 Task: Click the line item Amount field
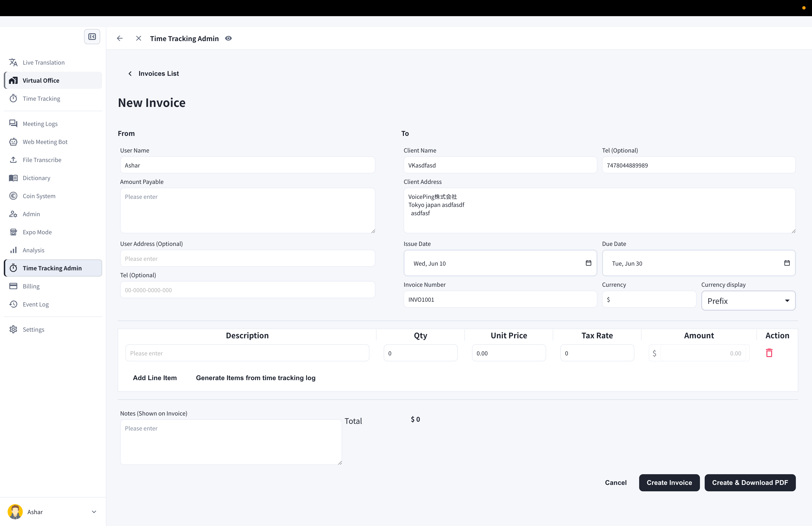point(699,353)
